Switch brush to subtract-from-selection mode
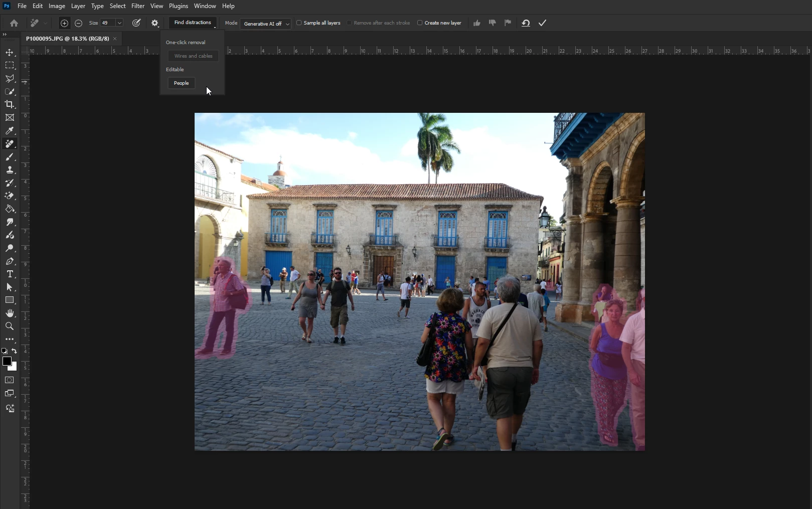Screen dimensions: 812x509 point(79,23)
